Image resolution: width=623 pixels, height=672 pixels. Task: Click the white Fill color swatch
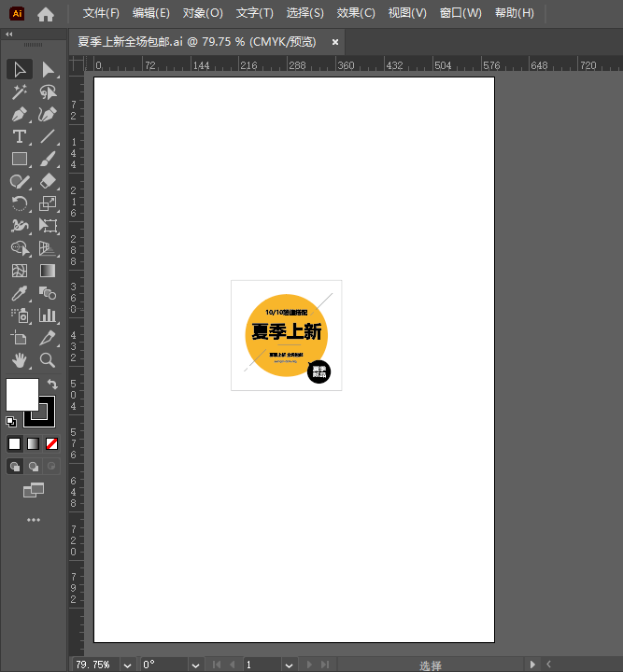tap(21, 394)
